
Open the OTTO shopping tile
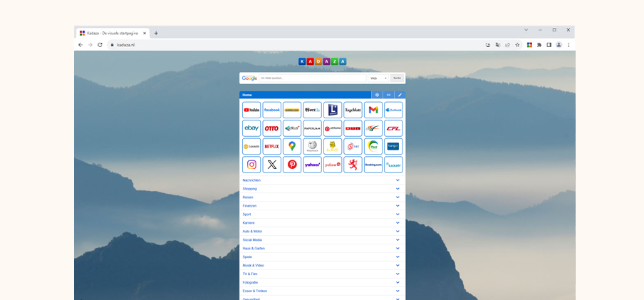272,128
